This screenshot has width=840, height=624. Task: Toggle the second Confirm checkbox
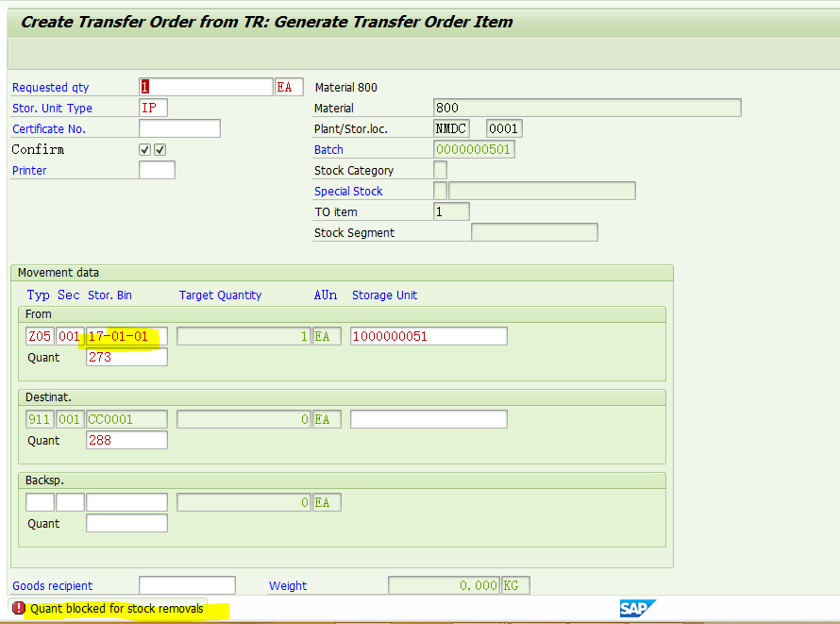[160, 149]
